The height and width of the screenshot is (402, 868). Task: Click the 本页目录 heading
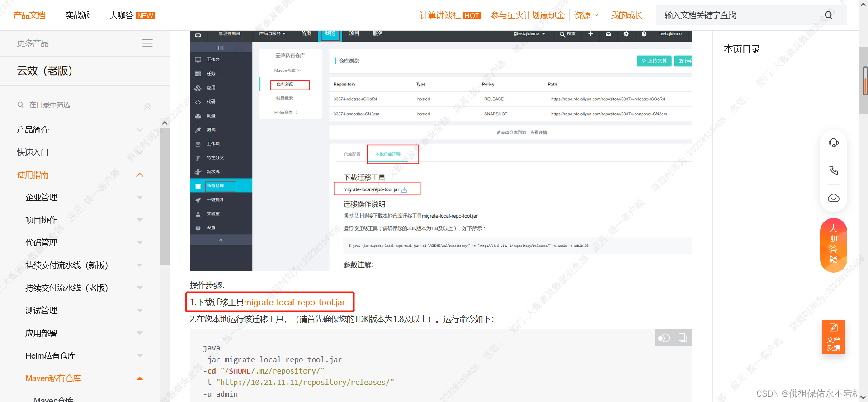742,49
